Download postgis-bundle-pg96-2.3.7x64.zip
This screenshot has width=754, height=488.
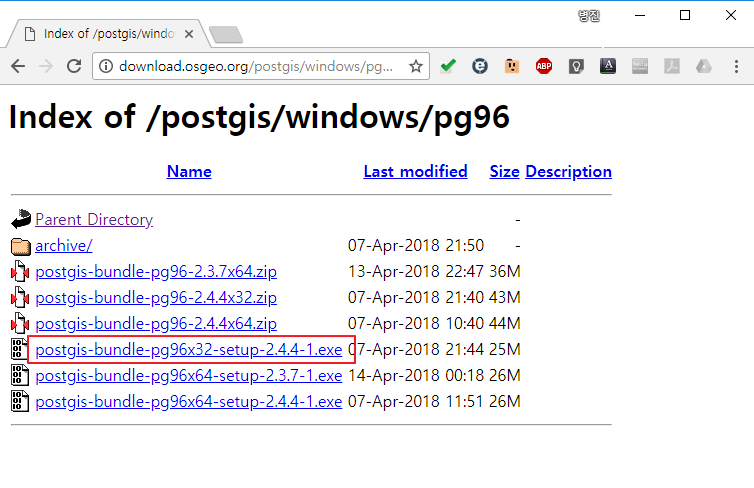pos(156,272)
